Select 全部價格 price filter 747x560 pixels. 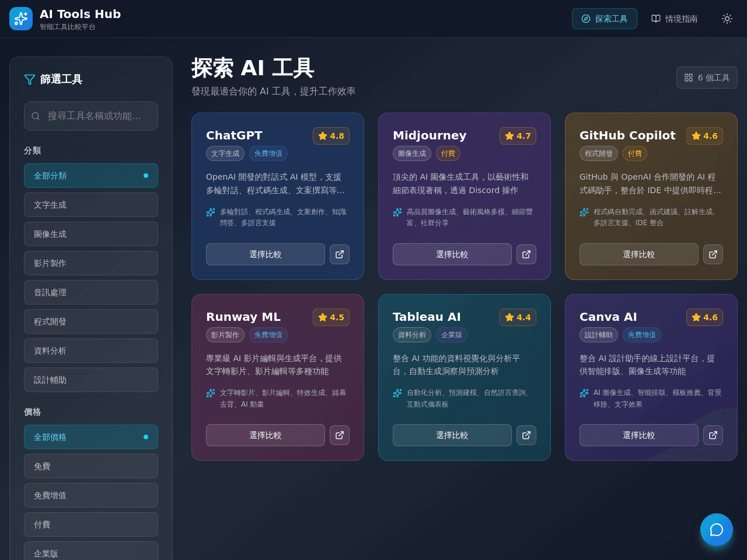(91, 437)
